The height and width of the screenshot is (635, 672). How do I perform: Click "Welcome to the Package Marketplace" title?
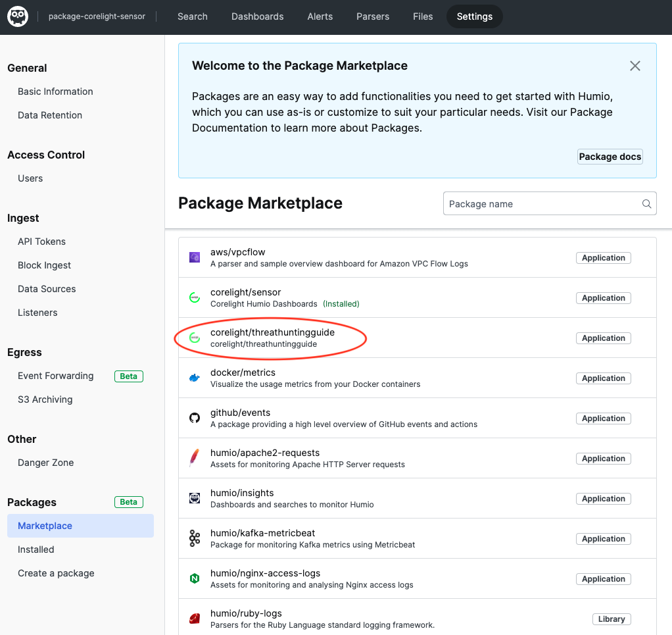tap(300, 66)
